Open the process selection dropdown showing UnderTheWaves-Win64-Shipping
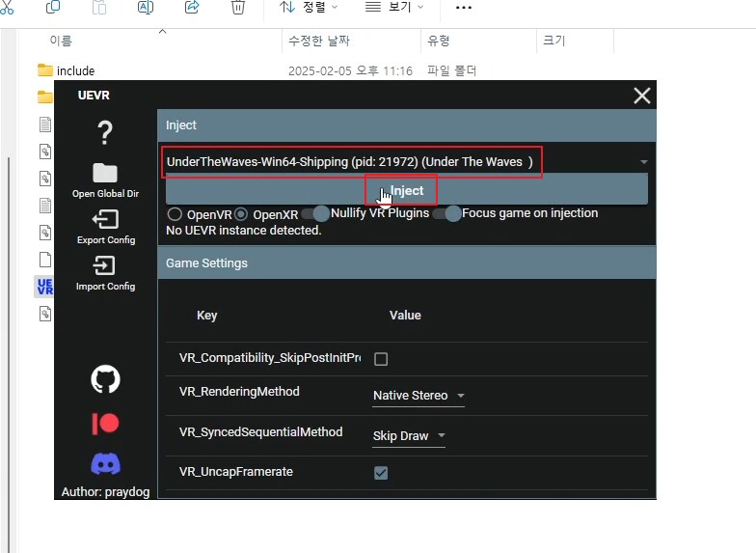The image size is (756, 553). click(x=407, y=162)
